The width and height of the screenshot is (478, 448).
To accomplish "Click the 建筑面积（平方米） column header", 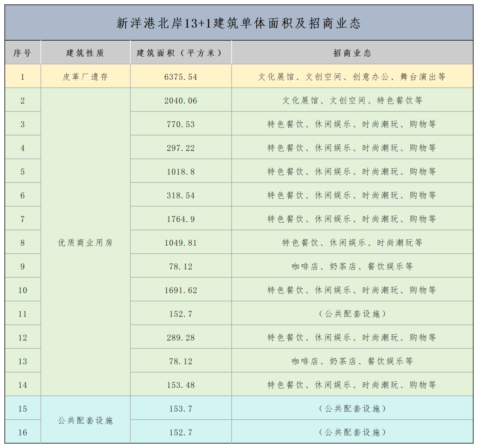I will [181, 53].
